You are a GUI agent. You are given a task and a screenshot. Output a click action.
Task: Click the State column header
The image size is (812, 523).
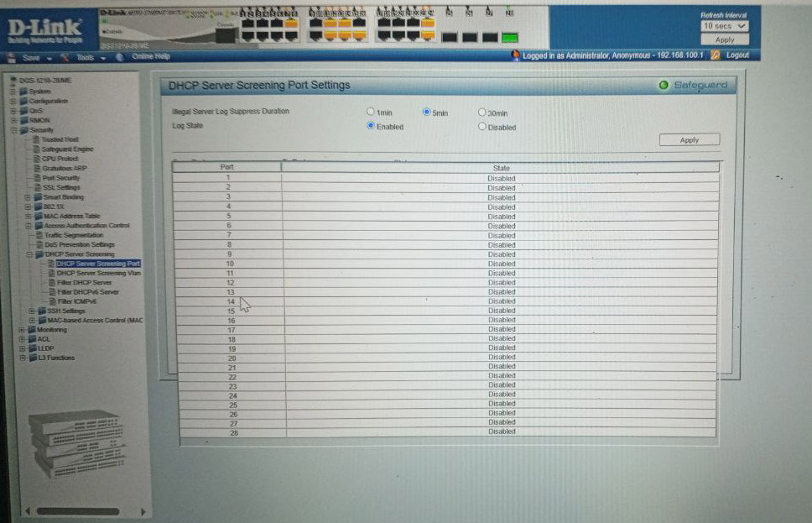501,168
